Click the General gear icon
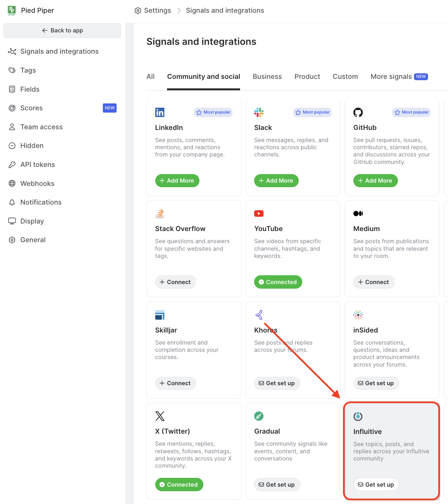 pyautogui.click(x=12, y=240)
